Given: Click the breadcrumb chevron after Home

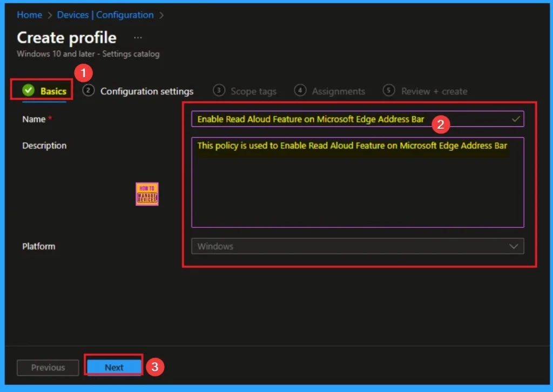Looking at the screenshot, I should (49, 15).
